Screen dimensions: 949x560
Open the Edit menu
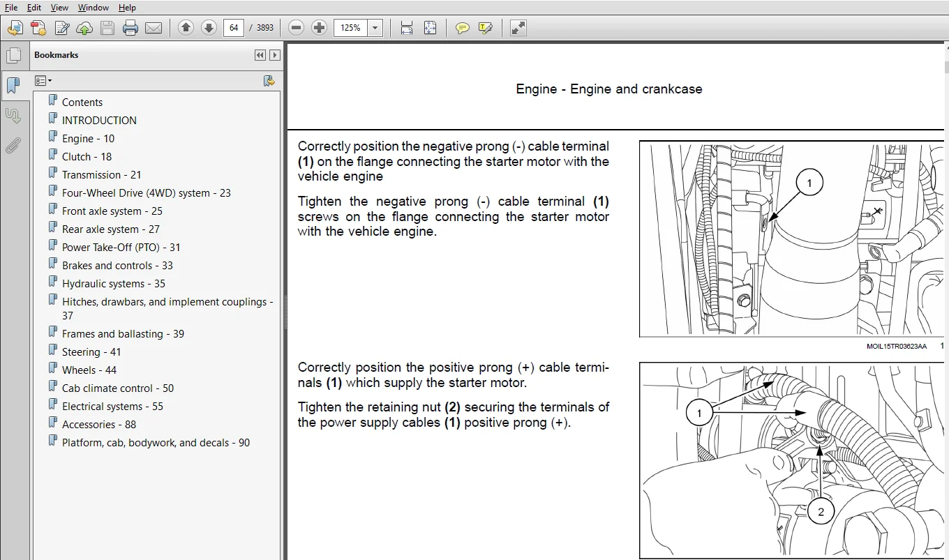pos(34,7)
